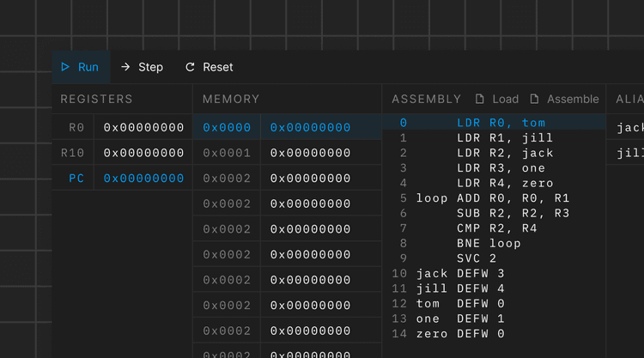Click the Step arrow icon
This screenshot has width=644, height=358.
(x=125, y=67)
